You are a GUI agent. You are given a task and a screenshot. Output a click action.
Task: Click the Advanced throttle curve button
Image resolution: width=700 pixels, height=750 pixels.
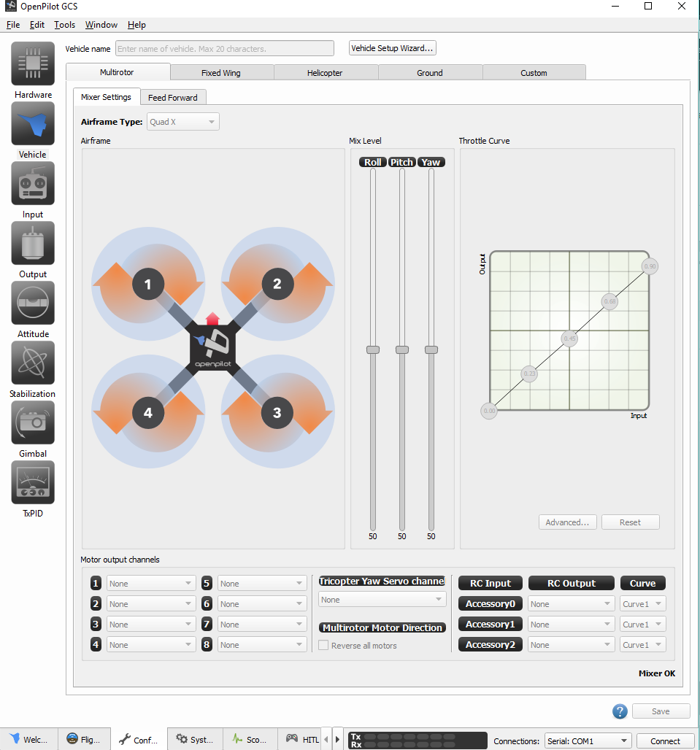[567, 522]
